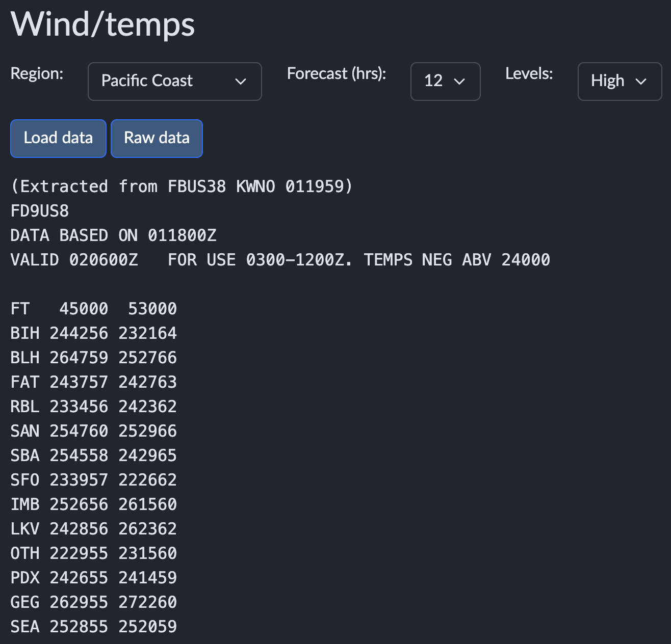The height and width of the screenshot is (644, 671).
Task: Click the BIH wind data row
Action: point(94,333)
